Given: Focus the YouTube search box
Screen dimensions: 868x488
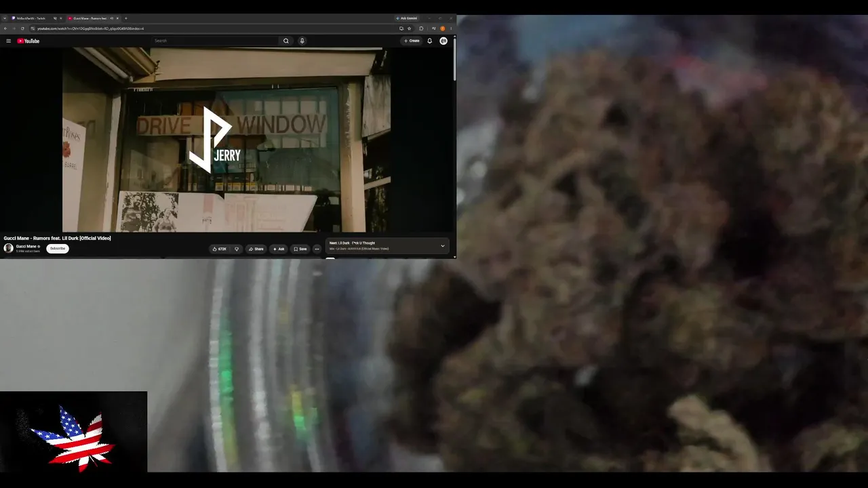Looking at the screenshot, I should point(216,41).
